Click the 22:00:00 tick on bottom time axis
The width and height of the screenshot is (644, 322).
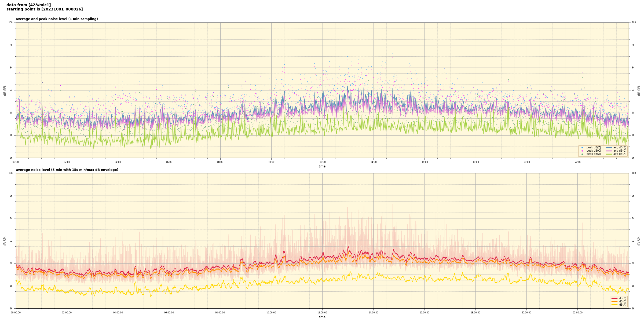[x=578, y=313]
